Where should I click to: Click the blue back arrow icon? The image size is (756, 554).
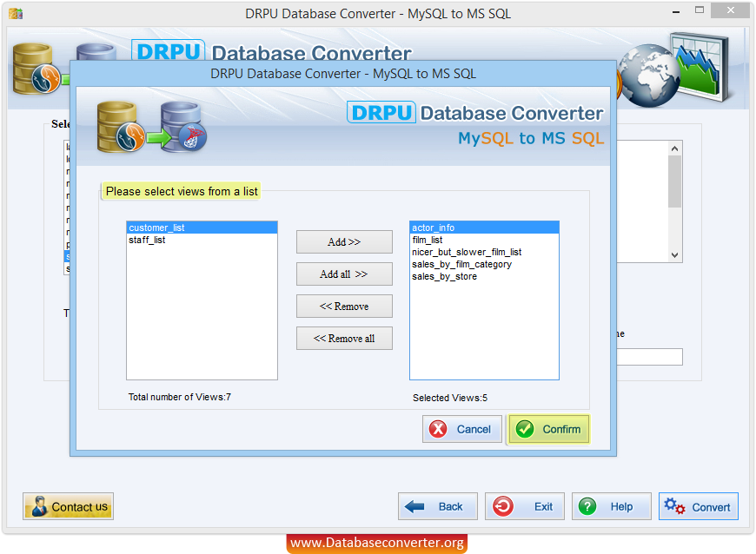click(x=414, y=506)
